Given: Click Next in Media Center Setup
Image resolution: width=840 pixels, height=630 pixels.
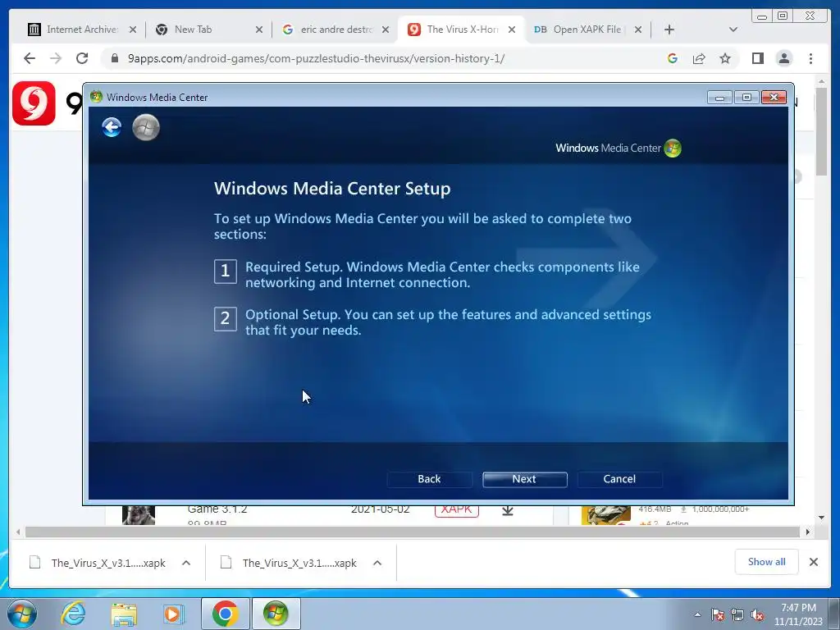Looking at the screenshot, I should point(524,479).
